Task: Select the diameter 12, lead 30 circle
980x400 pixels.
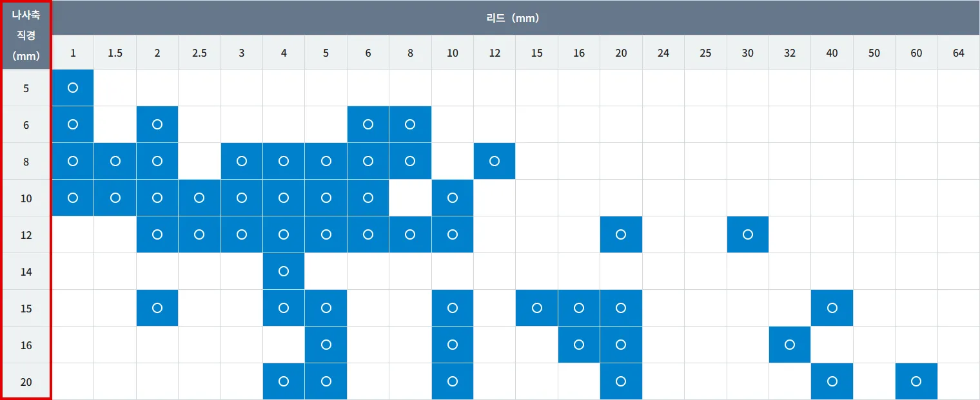Action: point(747,234)
